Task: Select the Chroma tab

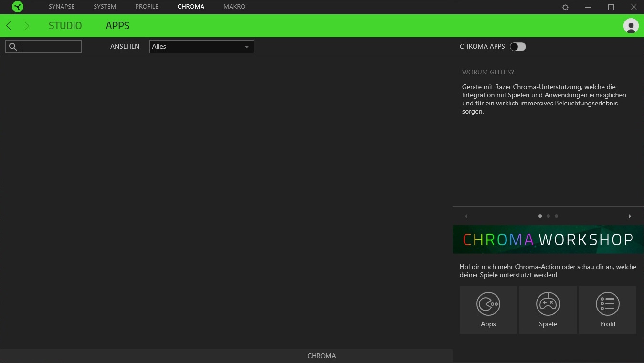Action: [191, 7]
